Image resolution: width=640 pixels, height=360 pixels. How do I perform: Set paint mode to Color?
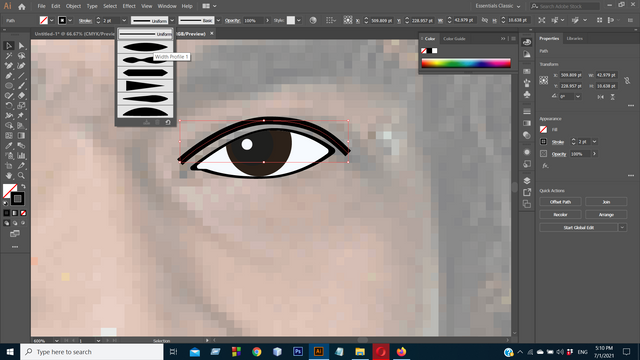7,213
